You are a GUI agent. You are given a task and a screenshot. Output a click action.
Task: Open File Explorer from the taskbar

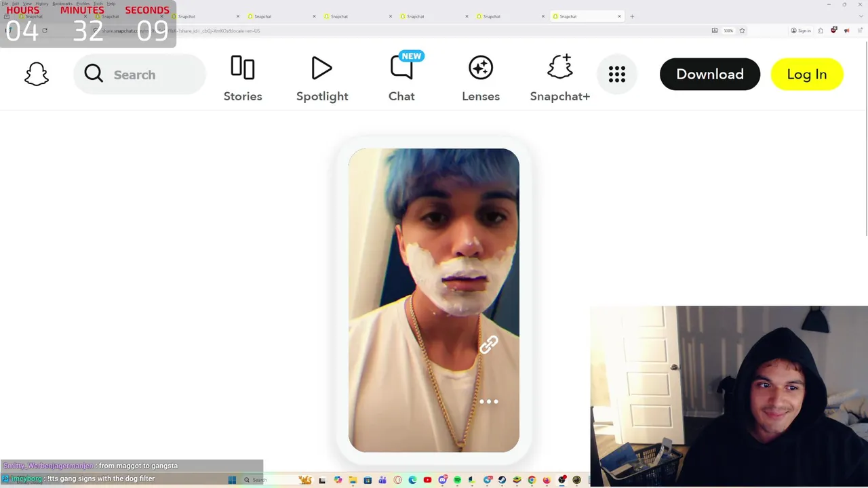click(353, 480)
